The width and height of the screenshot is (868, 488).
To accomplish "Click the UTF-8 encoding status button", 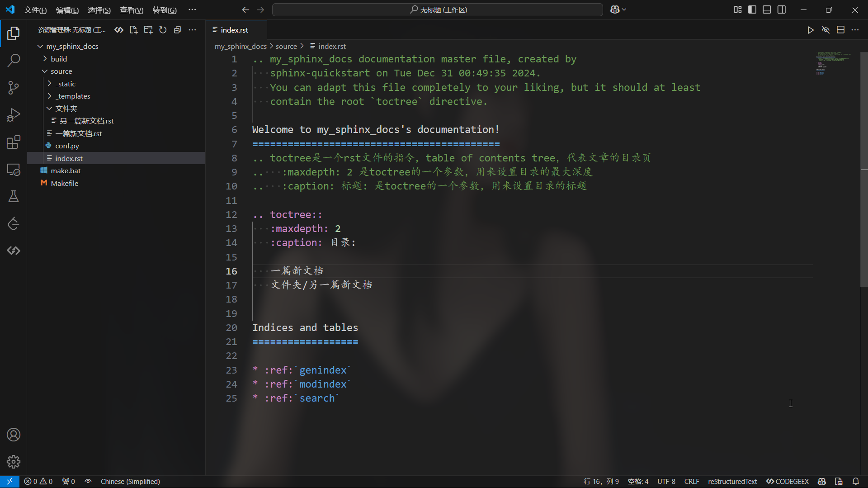I will (x=666, y=481).
